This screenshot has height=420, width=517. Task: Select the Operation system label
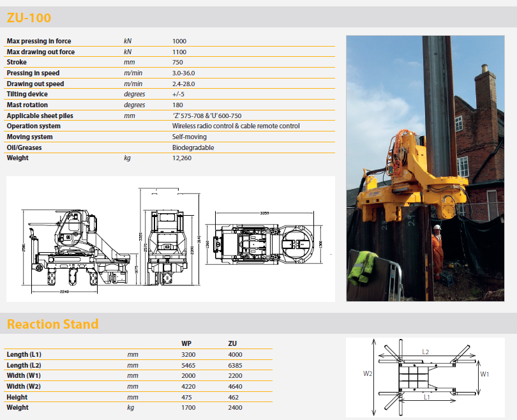point(34,126)
